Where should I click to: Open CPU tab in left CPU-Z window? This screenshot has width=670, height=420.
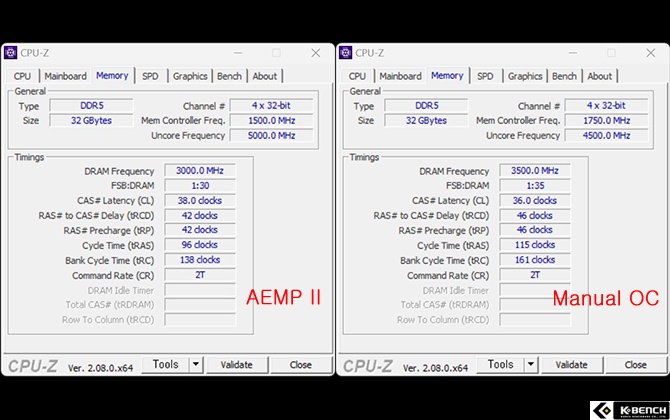(x=22, y=76)
